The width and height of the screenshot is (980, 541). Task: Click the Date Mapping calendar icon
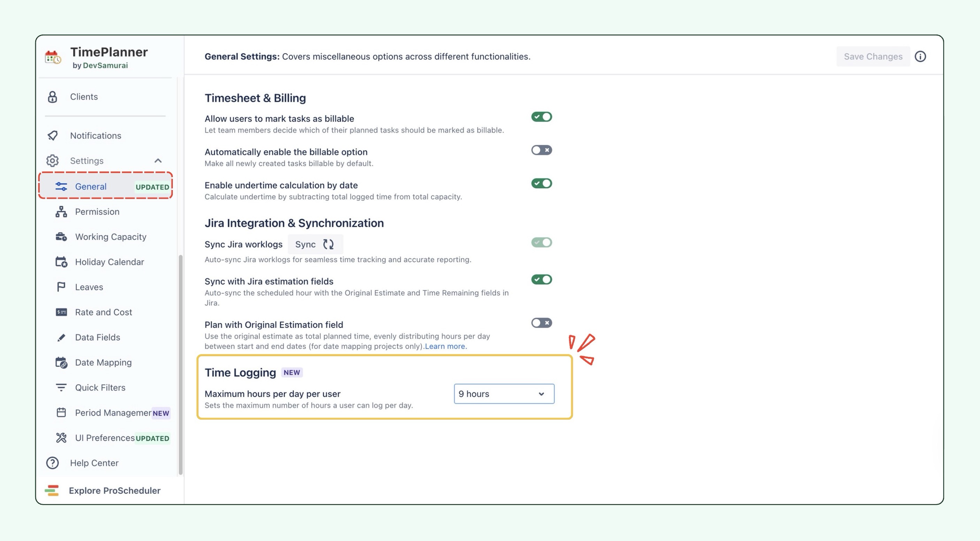click(x=61, y=362)
